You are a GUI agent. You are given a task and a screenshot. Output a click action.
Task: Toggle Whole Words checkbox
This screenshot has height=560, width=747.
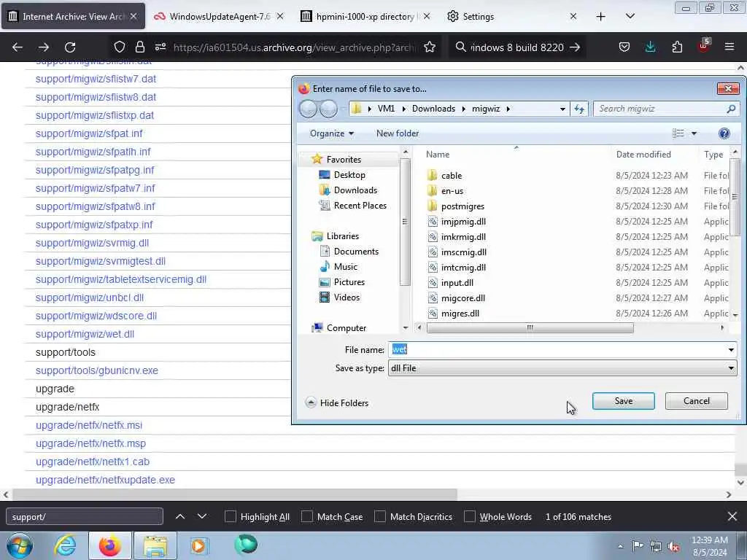pos(470,517)
